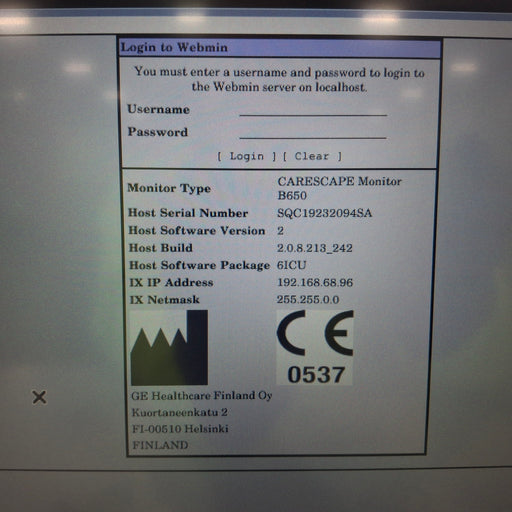This screenshot has height=512, width=512.
Task: Click the Password input field
Action: (x=313, y=132)
